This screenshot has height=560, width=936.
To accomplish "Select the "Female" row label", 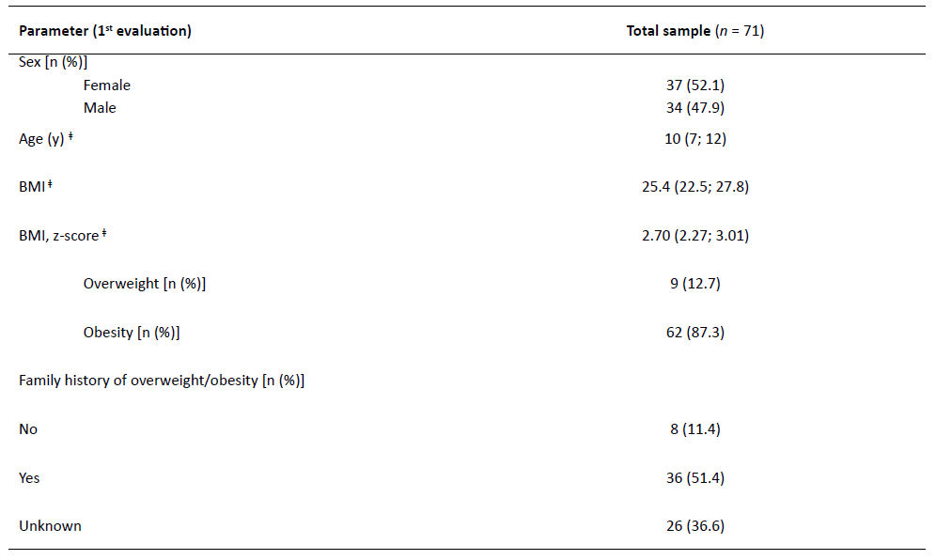I will click(x=106, y=86).
